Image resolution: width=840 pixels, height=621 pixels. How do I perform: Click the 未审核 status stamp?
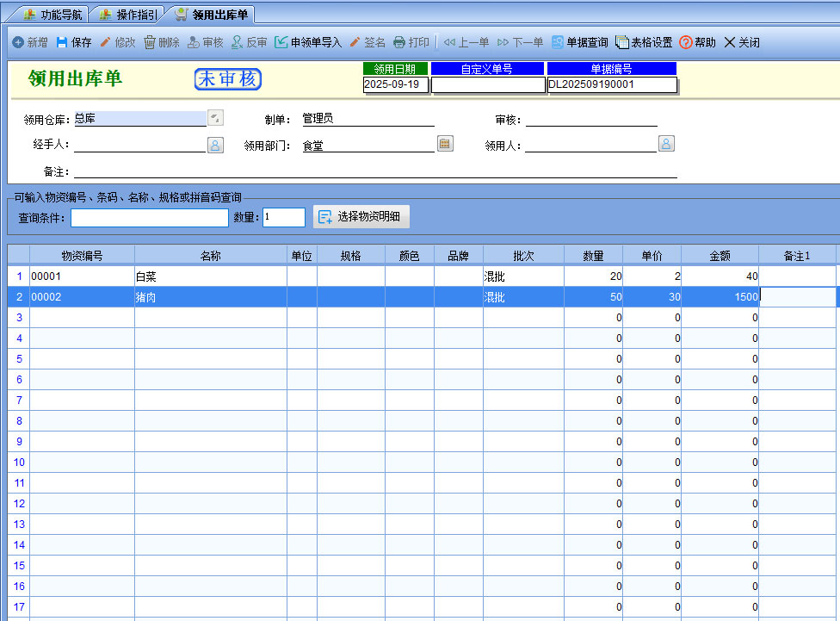click(x=228, y=79)
